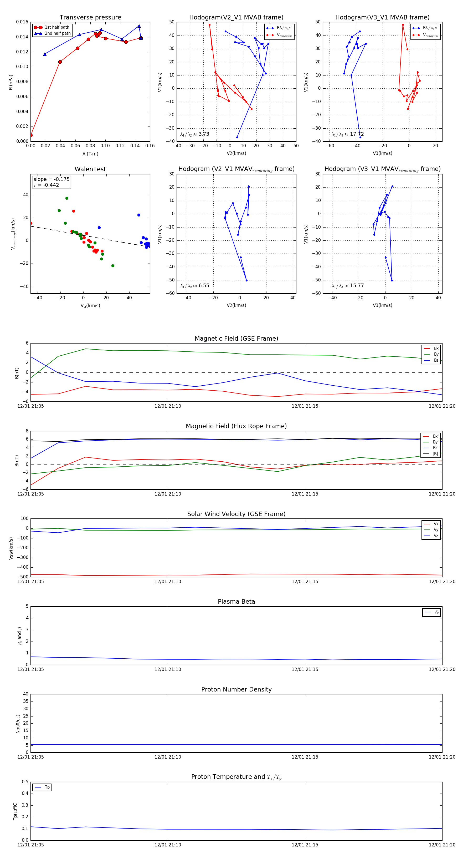Select the Bz' legend entry in Flux Rope plot
Screen dimensions: 473x868
coord(431,448)
